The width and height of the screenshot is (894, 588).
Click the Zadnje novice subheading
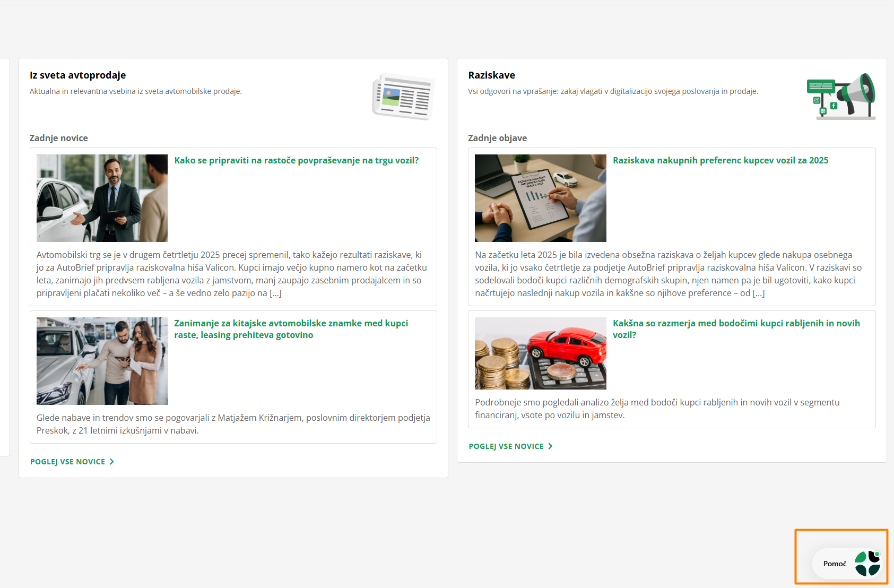[x=59, y=138]
